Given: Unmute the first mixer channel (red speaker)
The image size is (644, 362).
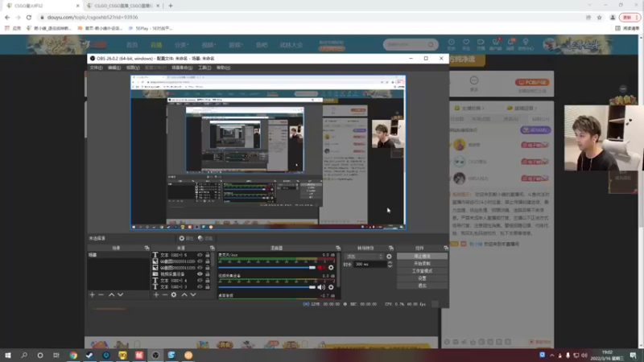Looking at the screenshot, I should point(321,268).
